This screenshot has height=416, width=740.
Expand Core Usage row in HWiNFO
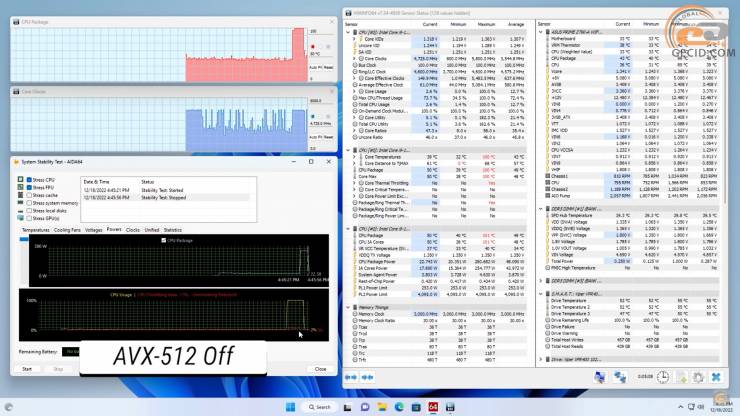pos(354,91)
